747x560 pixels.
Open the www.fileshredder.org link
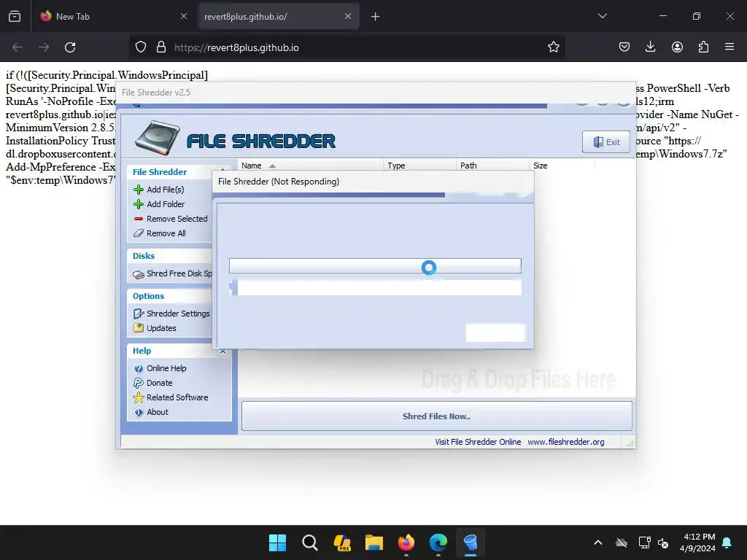(x=565, y=442)
